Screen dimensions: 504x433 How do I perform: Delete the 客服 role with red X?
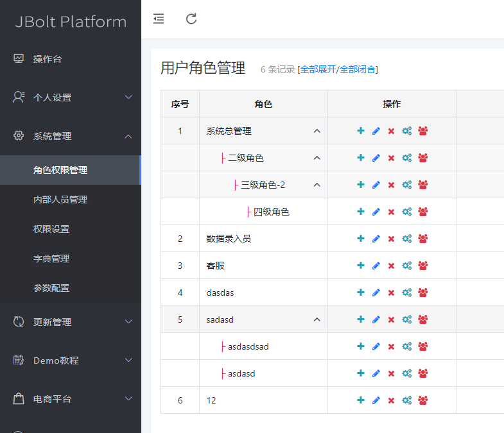(391, 266)
